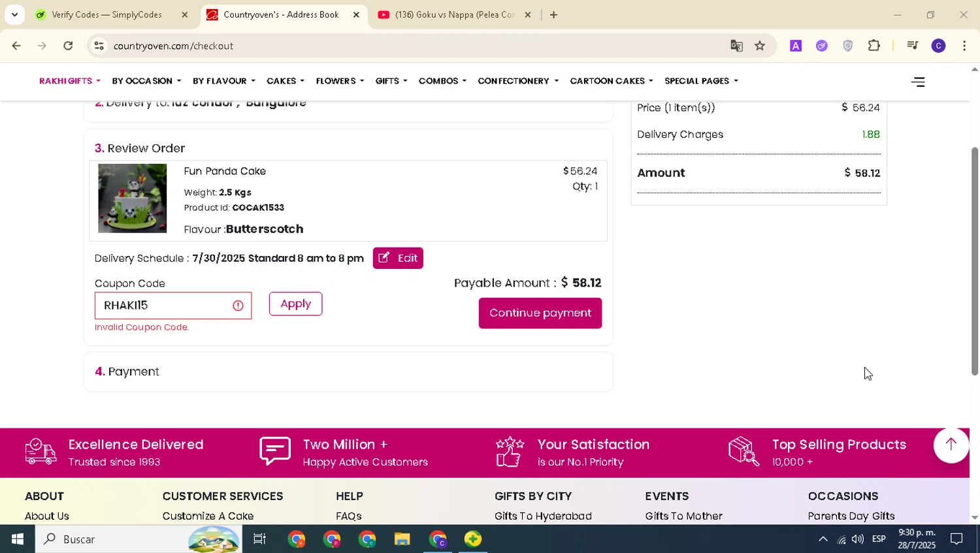Image resolution: width=980 pixels, height=553 pixels.
Task: Click the round purple extension icon
Action: pyautogui.click(x=822, y=46)
